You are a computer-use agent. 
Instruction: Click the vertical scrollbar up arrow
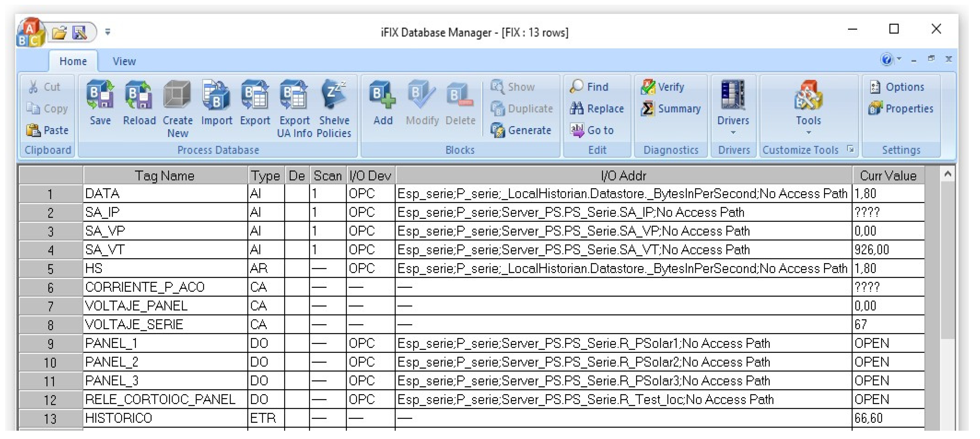948,174
